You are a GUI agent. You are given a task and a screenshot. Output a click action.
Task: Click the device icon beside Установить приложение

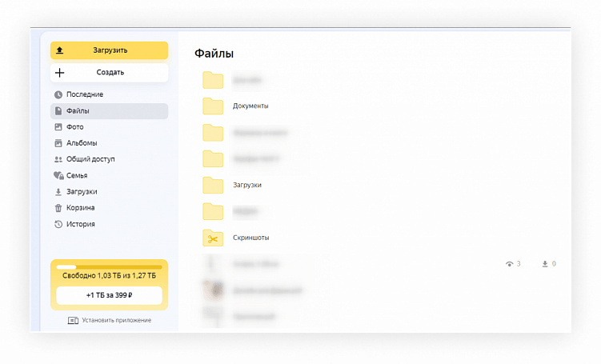pyautogui.click(x=73, y=320)
